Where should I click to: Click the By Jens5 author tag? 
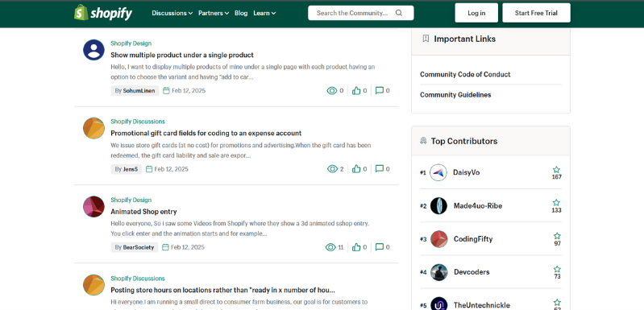pyautogui.click(x=126, y=169)
